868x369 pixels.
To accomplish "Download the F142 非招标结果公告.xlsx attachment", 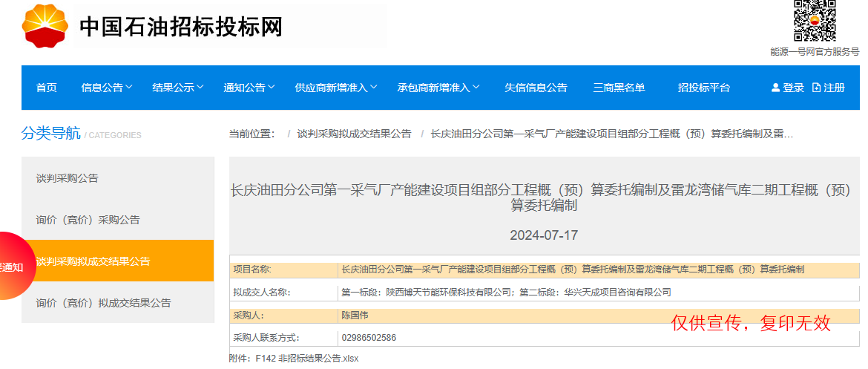I will pyautogui.click(x=306, y=359).
